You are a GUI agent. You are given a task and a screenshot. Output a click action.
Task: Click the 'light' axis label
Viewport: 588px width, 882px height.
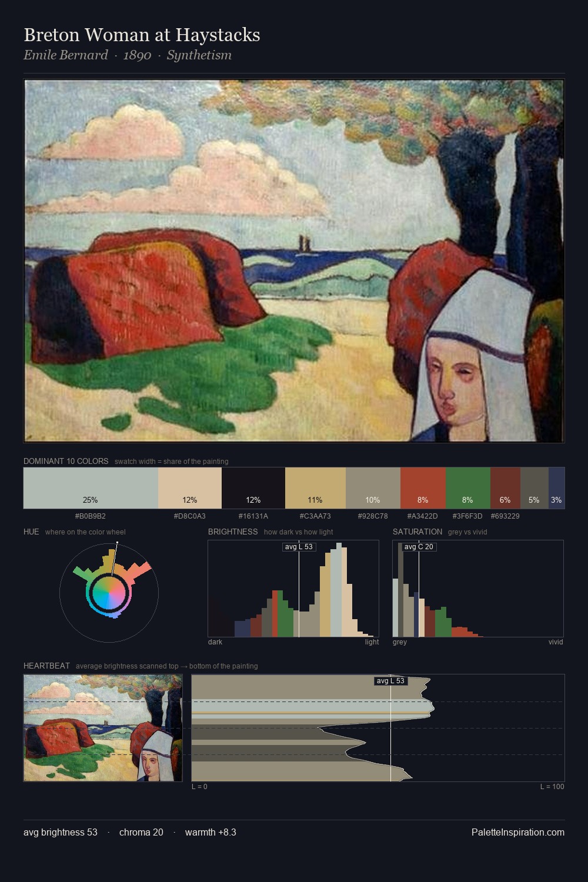point(372,642)
